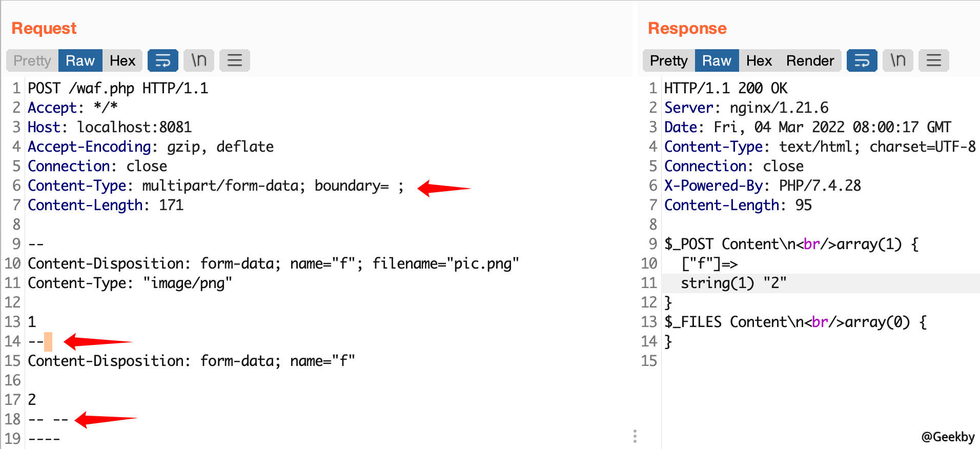
Task: Click the highlighted cursor after dashes on line 14
Action: point(48,341)
